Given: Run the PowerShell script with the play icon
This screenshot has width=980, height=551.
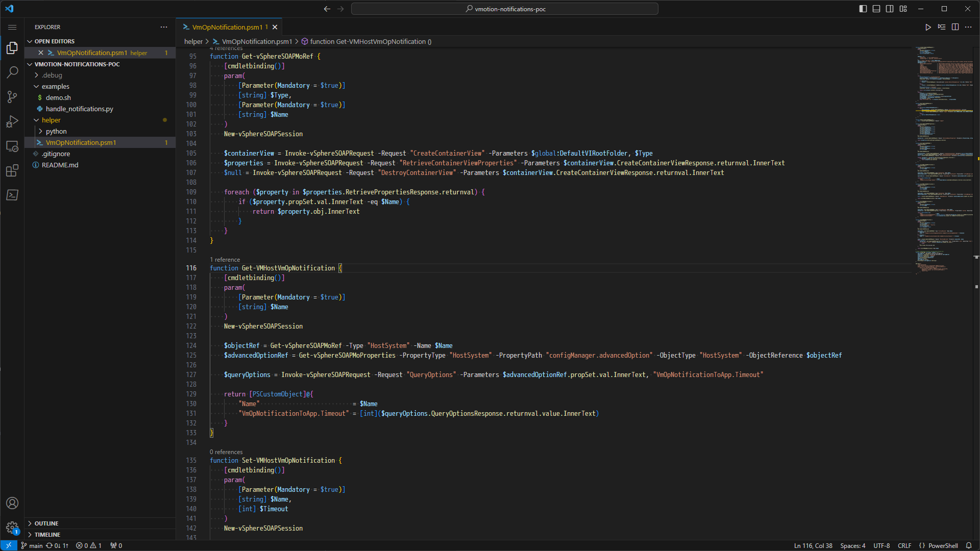Looking at the screenshot, I should pyautogui.click(x=928, y=27).
